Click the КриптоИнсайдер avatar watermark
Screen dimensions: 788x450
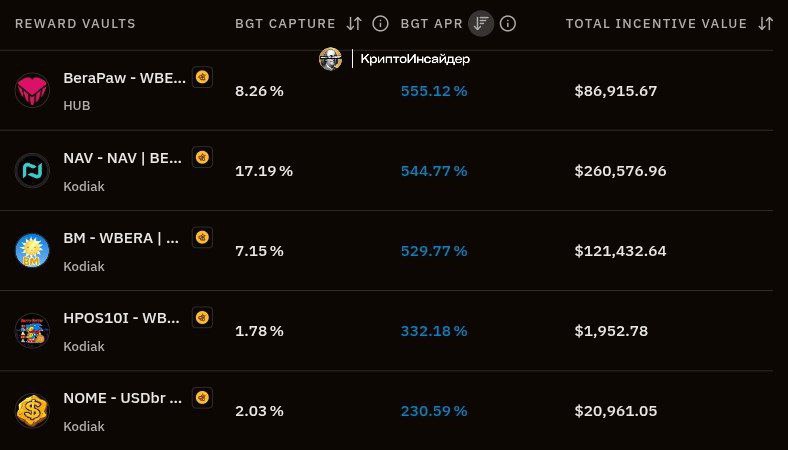330,59
